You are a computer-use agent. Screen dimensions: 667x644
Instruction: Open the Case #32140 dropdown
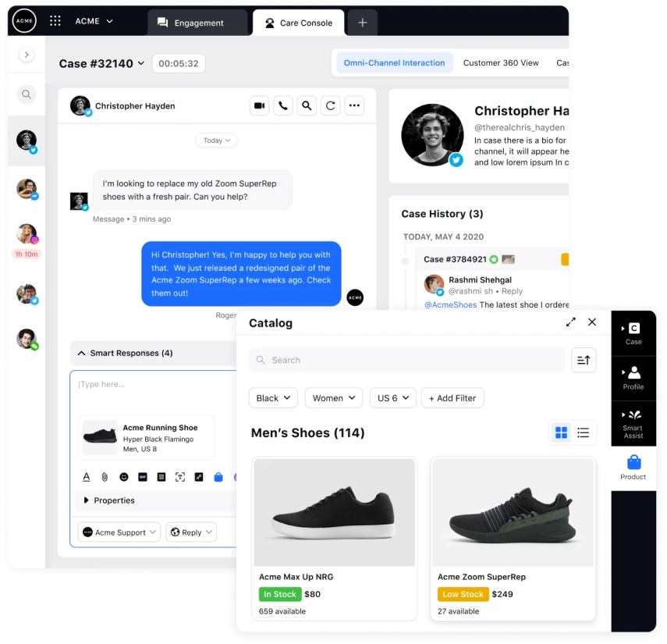pyautogui.click(x=101, y=63)
